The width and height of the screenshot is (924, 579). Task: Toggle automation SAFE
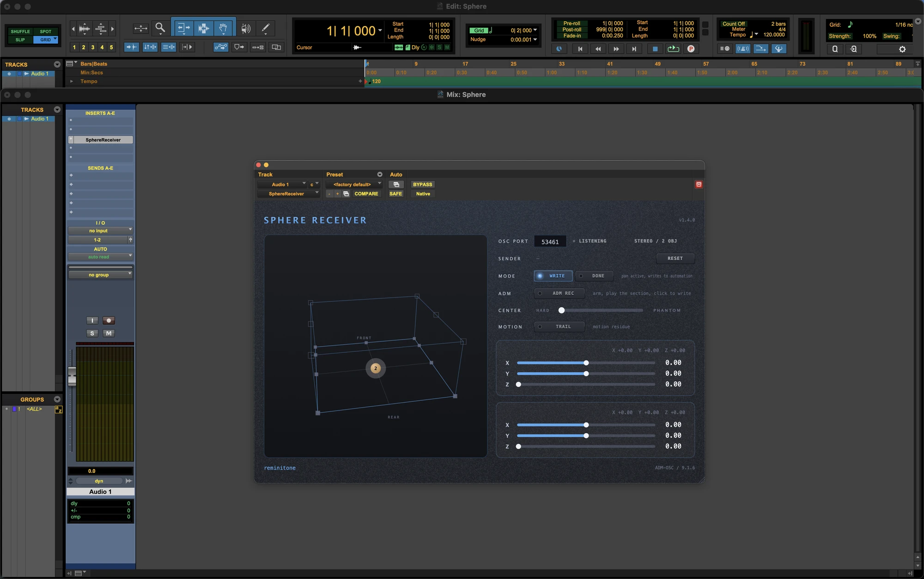click(x=395, y=194)
